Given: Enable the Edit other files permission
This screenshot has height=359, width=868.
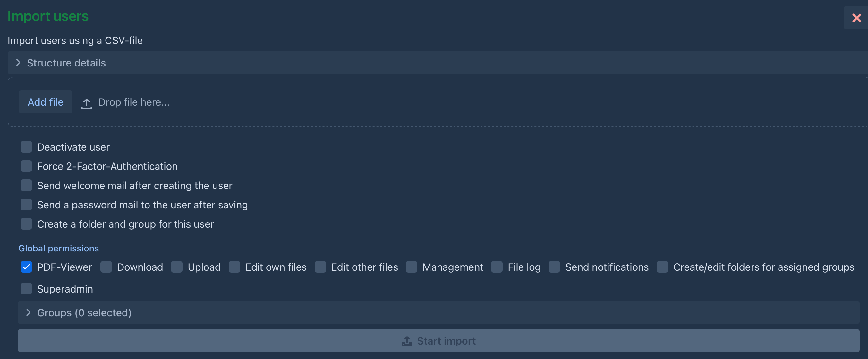Looking at the screenshot, I should click(320, 267).
